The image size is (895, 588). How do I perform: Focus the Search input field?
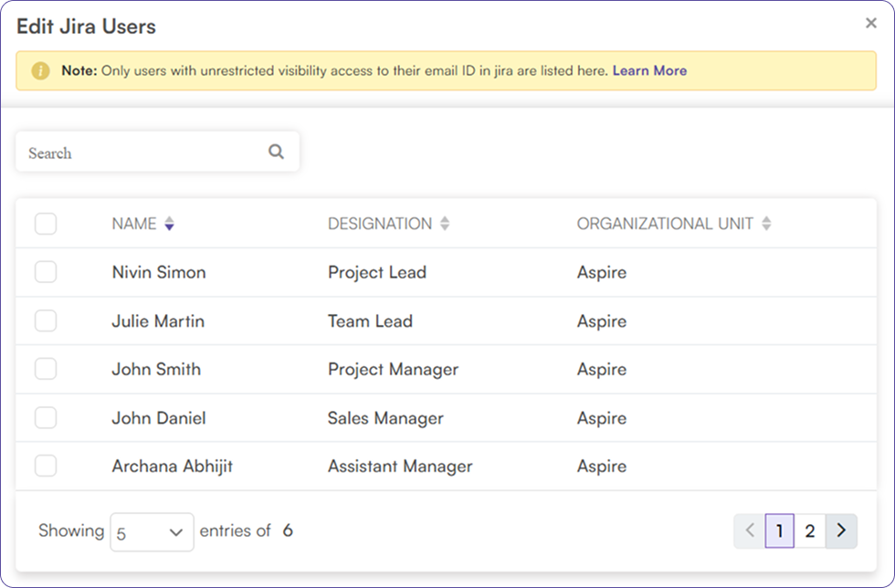click(x=142, y=152)
